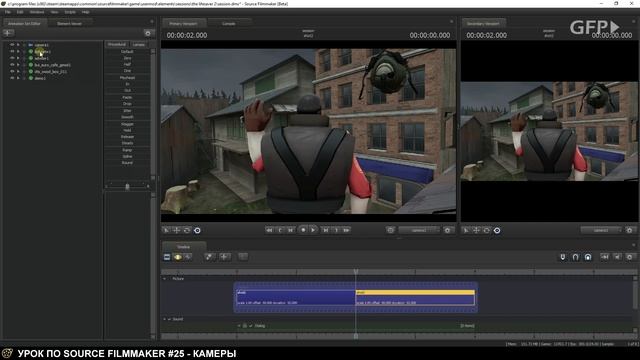This screenshot has height=360, width=640.
Task: Activate the move manipulator in Secondary Viewport
Action: pos(476,230)
